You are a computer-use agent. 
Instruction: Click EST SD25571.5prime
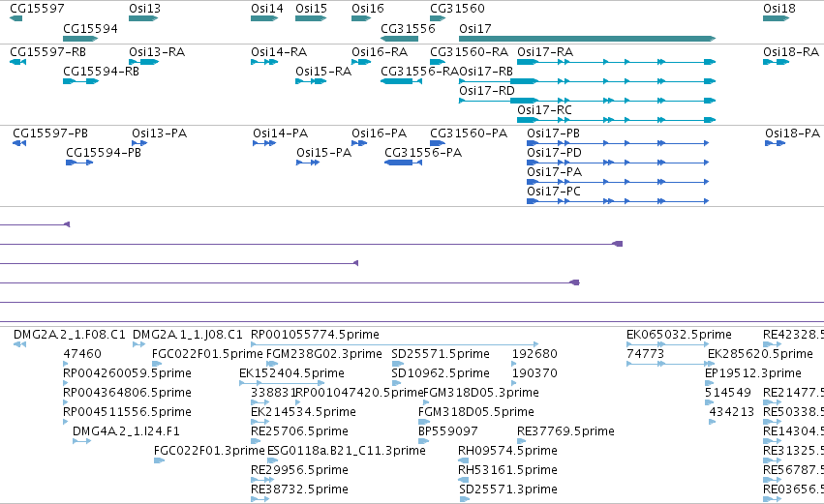[441, 354]
